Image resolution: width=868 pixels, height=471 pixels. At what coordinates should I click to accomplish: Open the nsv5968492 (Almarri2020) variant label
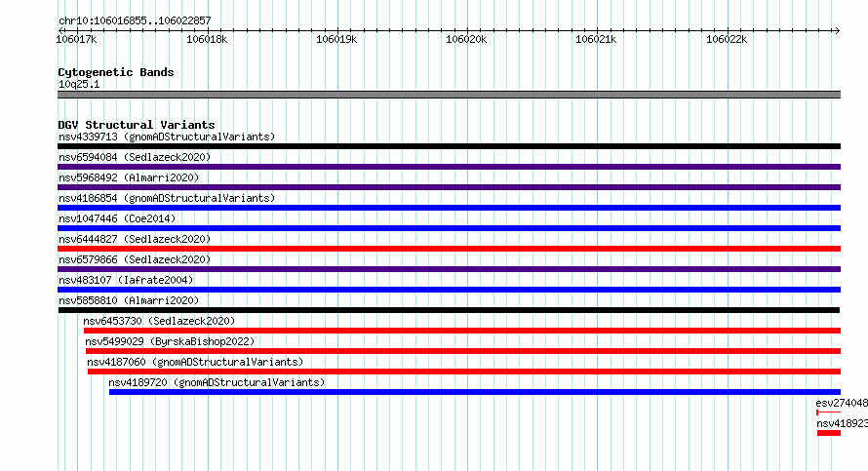(x=129, y=177)
